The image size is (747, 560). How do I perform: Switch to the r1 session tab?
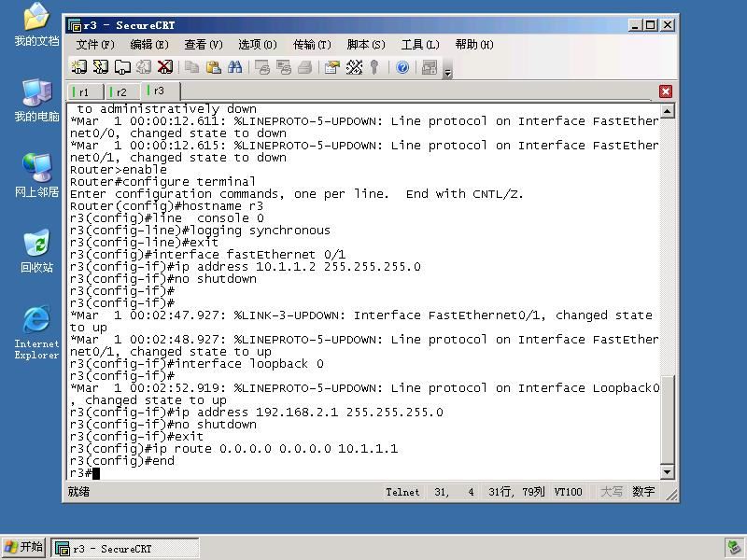pyautogui.click(x=86, y=91)
